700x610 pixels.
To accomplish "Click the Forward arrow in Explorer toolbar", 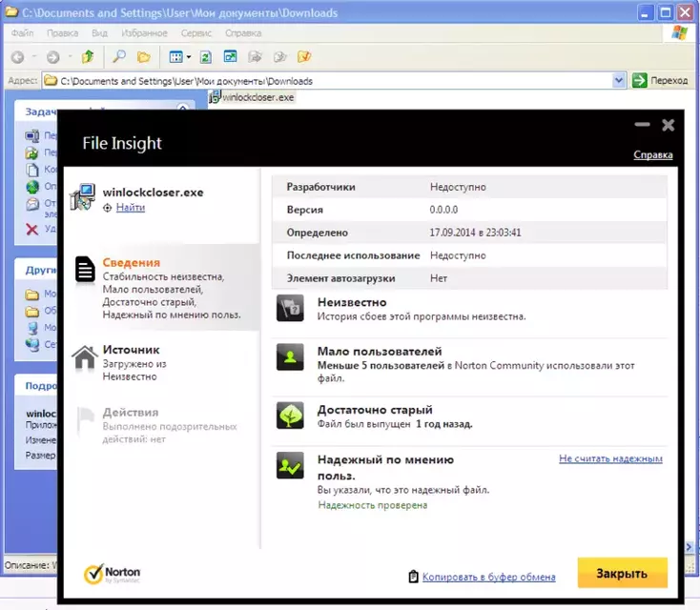I will click(52, 56).
